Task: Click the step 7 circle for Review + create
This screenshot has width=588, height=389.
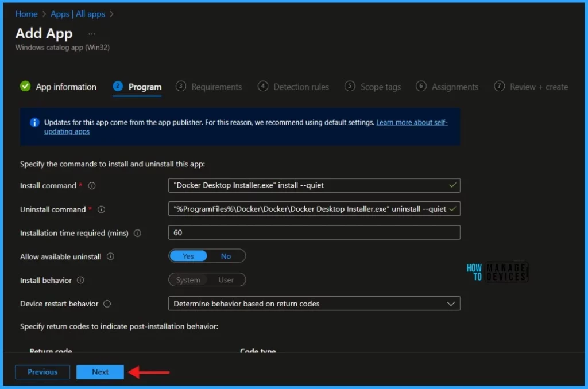Action: point(499,86)
